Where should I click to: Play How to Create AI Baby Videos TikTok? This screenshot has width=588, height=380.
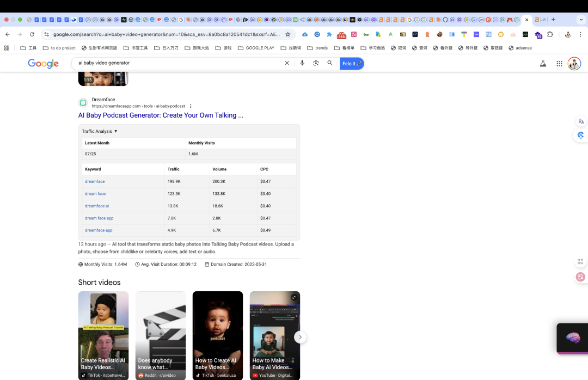217,335
